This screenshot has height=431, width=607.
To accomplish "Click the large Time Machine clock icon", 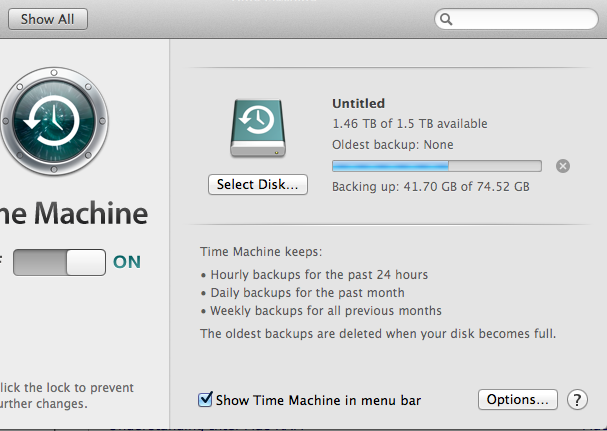I will click(x=53, y=121).
